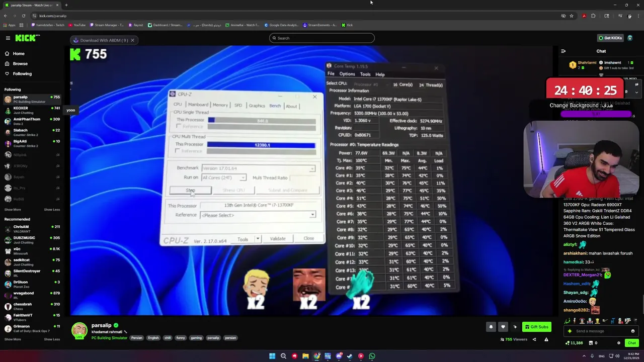
Task: Bookmark this page with the star icon
Action: click(x=572, y=16)
